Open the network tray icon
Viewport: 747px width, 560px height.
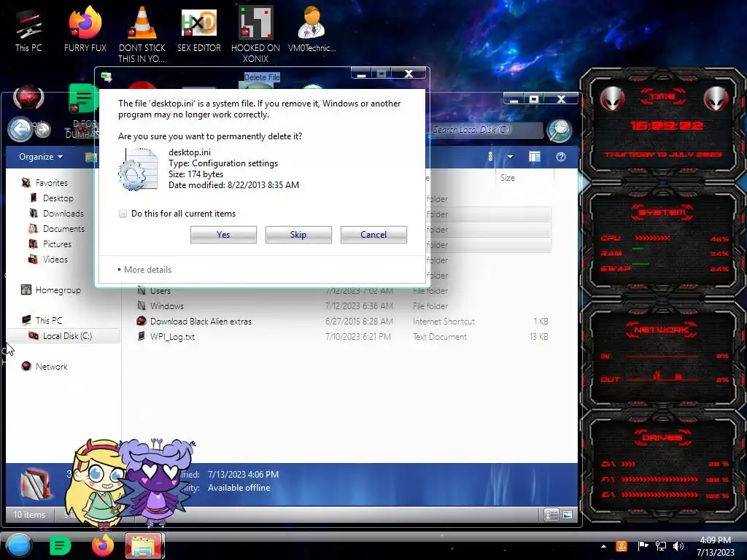coord(661,546)
